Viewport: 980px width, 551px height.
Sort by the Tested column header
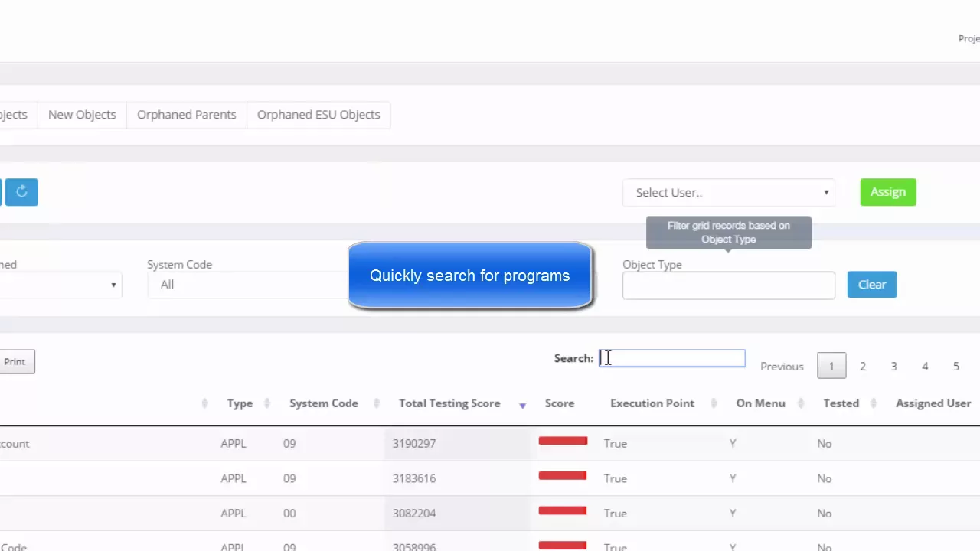tap(841, 403)
